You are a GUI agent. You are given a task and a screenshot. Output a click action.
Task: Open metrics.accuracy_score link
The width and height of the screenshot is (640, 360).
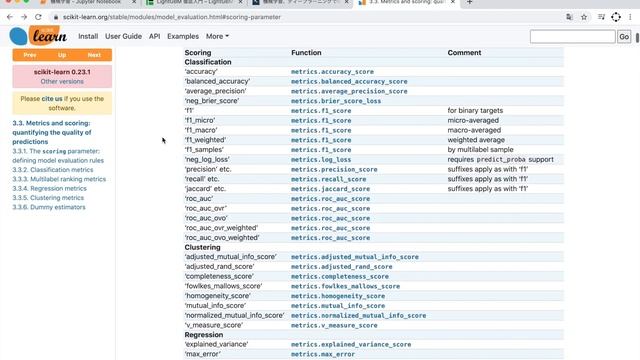[x=332, y=72]
